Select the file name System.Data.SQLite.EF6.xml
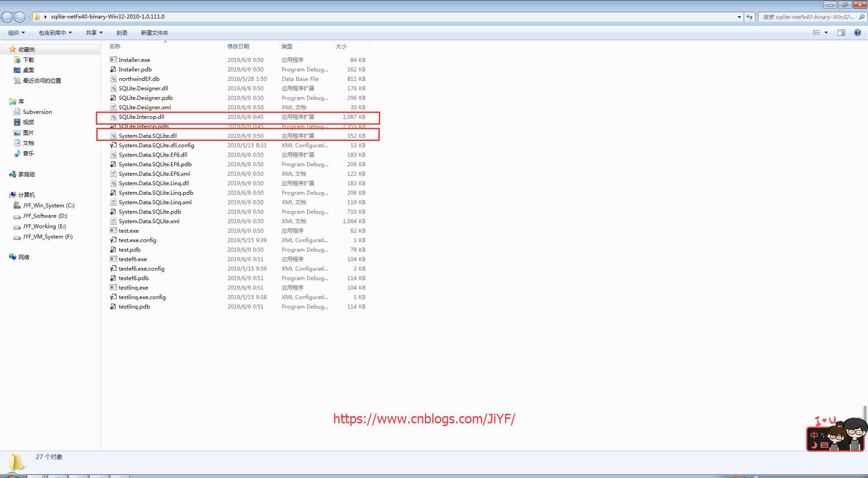This screenshot has width=868, height=478. pos(154,173)
